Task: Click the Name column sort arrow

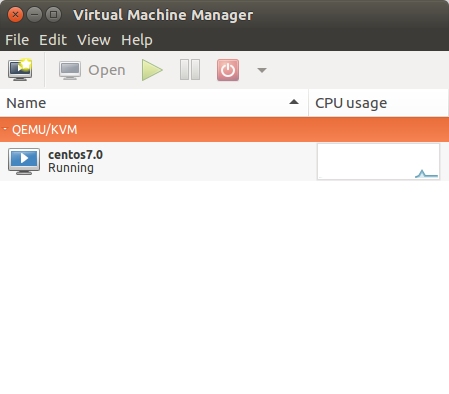Action: pyautogui.click(x=294, y=102)
